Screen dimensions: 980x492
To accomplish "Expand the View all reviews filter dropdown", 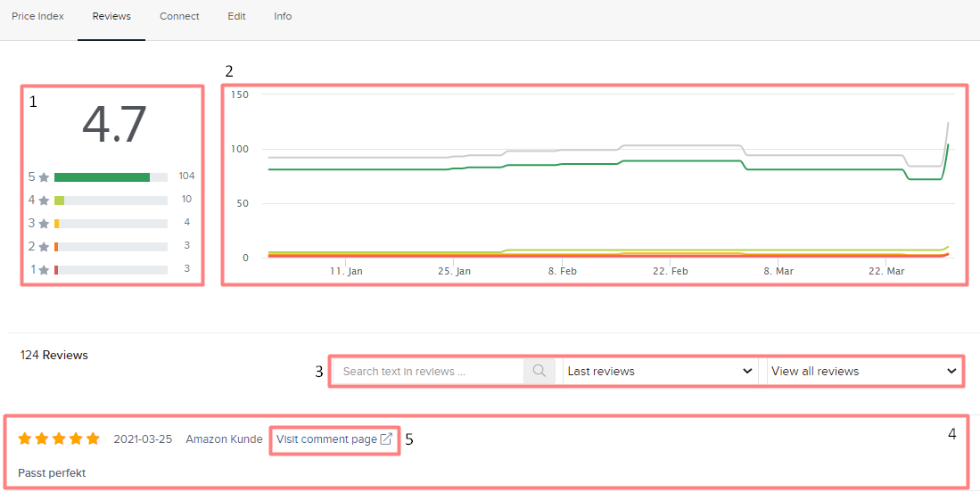I will 863,371.
